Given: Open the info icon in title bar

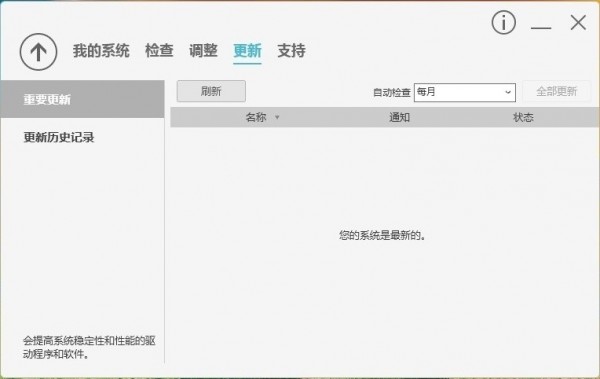Looking at the screenshot, I should [504, 23].
